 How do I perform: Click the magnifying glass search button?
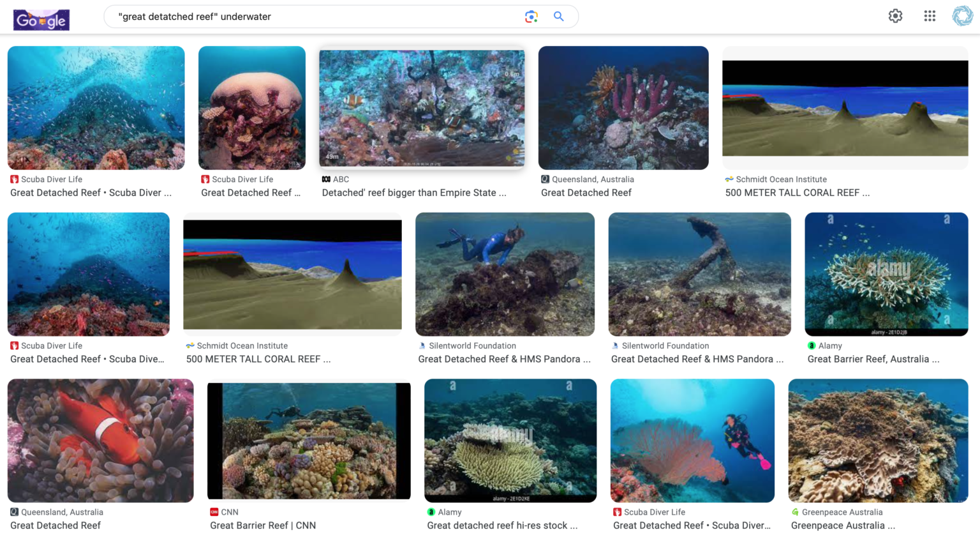click(x=558, y=17)
